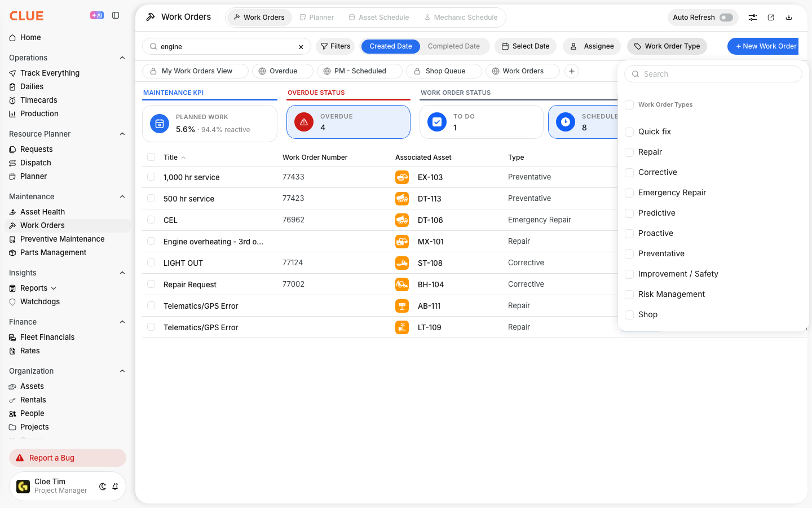The height and width of the screenshot is (508, 812).
Task: Clear the engine search text
Action: tap(301, 47)
